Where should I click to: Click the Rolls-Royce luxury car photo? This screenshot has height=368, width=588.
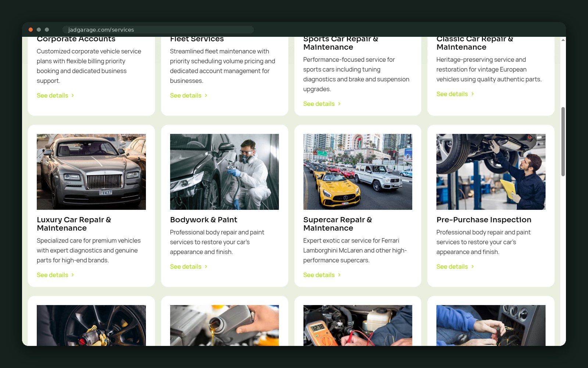pyautogui.click(x=91, y=172)
